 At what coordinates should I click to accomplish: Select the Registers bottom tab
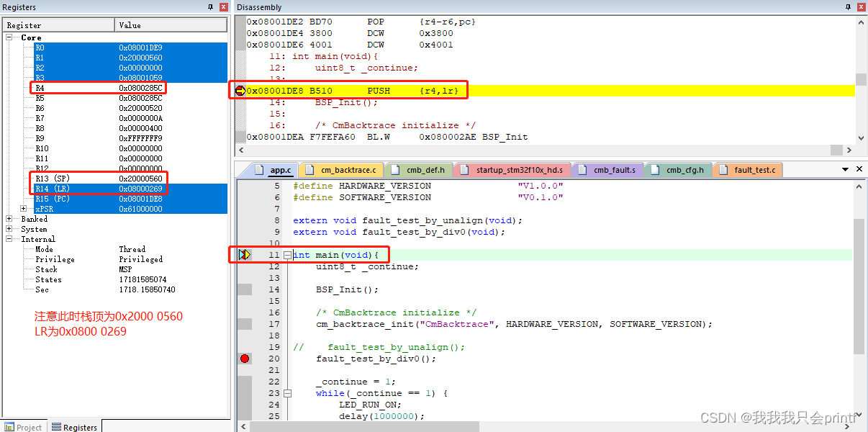pos(74,427)
